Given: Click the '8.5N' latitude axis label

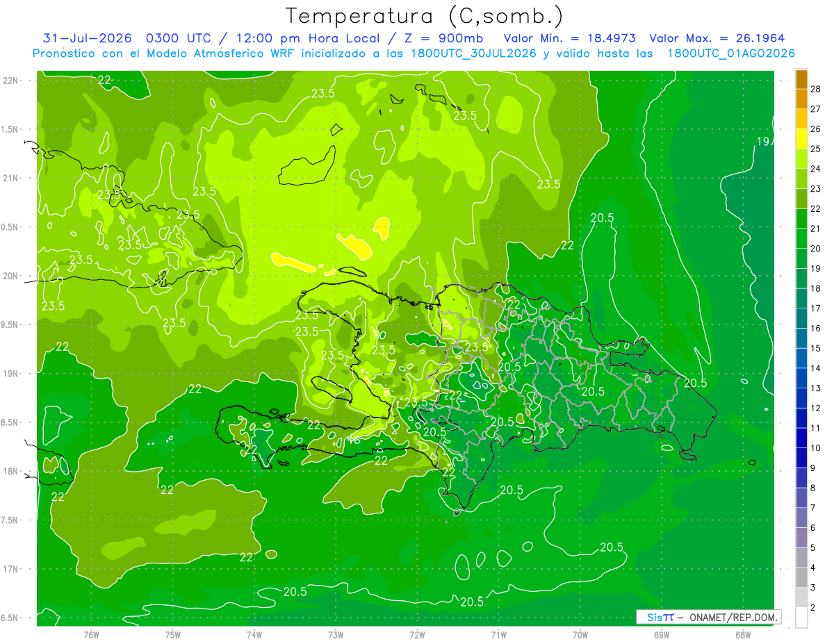Looking at the screenshot, I should pos(10,422).
